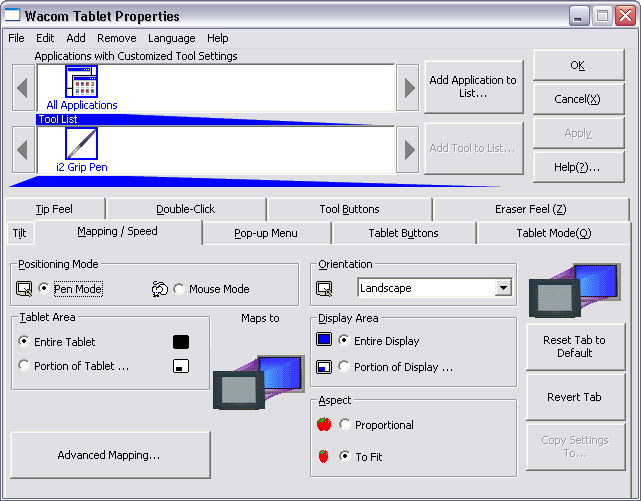This screenshot has width=641, height=501.
Task: Open the File menu
Action: [x=16, y=38]
